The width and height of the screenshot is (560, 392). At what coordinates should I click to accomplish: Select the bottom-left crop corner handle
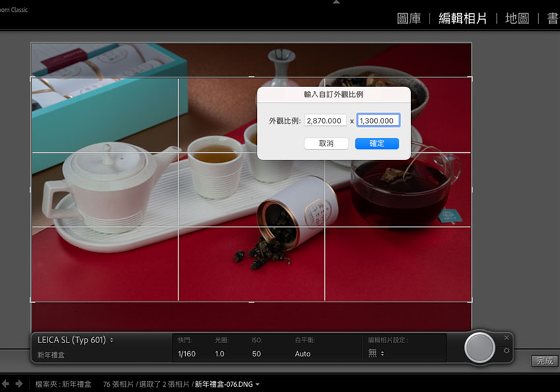click(x=32, y=302)
